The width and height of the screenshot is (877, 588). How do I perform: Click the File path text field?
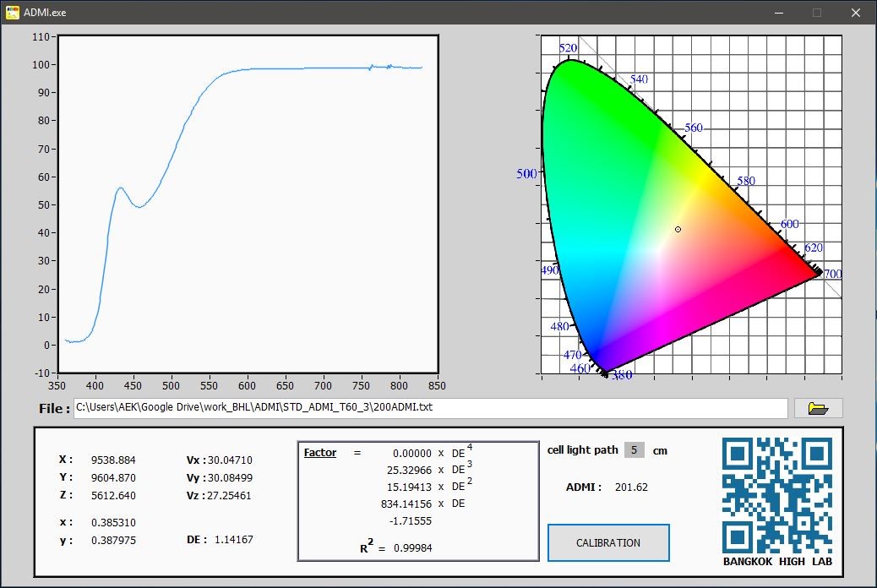[x=429, y=408]
